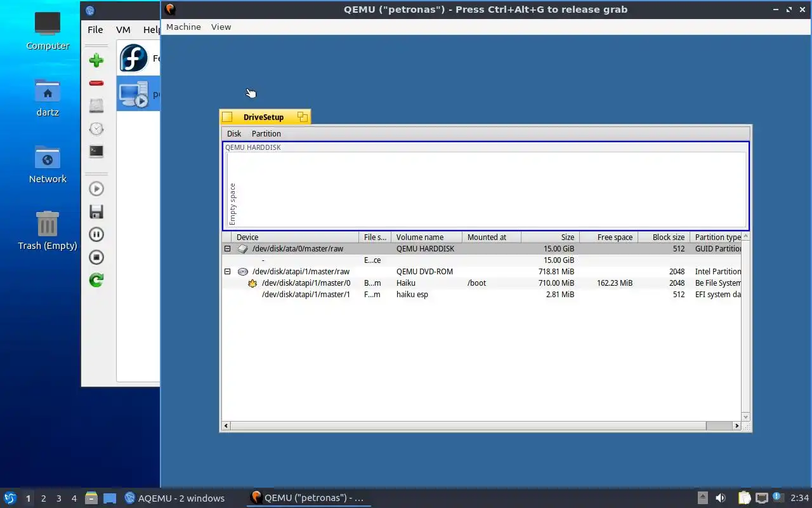Stop the VM using AQEMU stop button

pos(96,257)
